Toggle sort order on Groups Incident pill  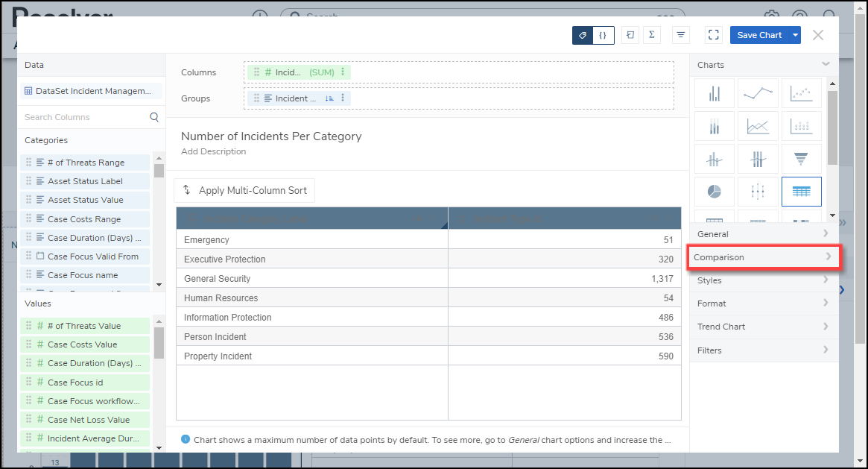click(329, 98)
